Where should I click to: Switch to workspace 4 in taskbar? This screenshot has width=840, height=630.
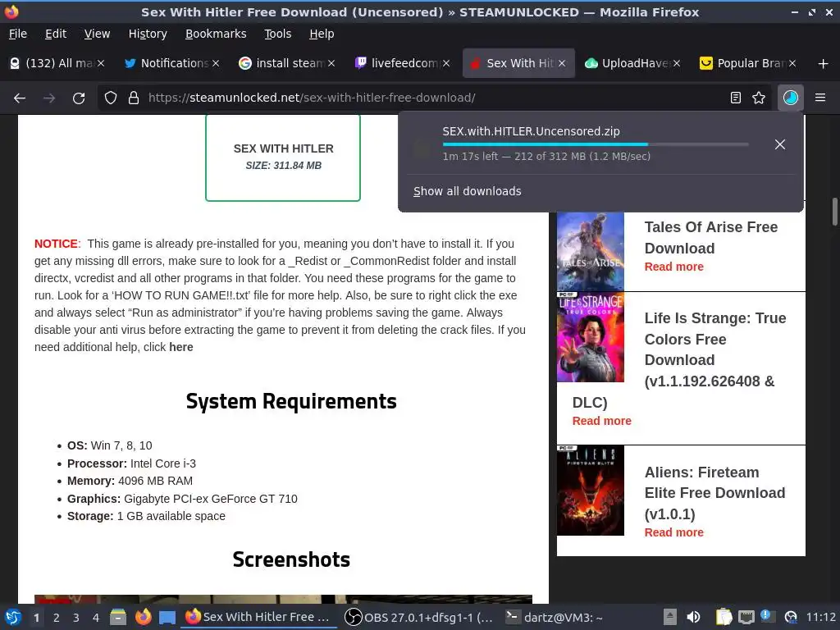(96, 618)
